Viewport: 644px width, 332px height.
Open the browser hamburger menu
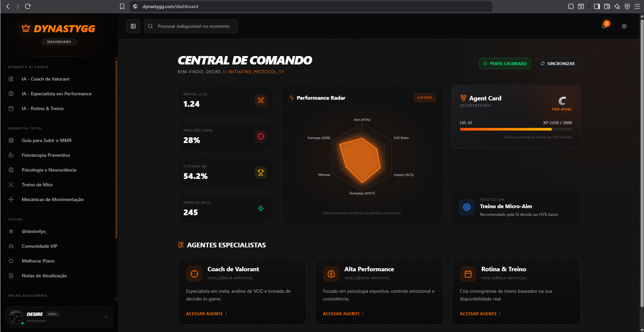point(638,6)
